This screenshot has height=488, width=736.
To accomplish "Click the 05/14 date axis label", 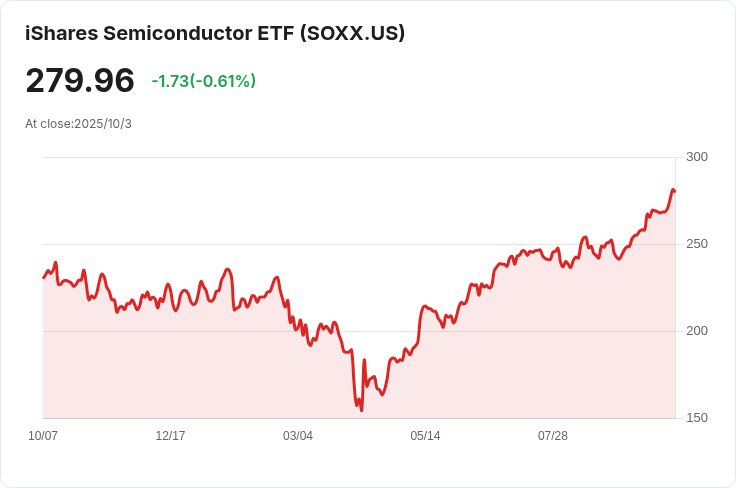I will pos(425,436).
